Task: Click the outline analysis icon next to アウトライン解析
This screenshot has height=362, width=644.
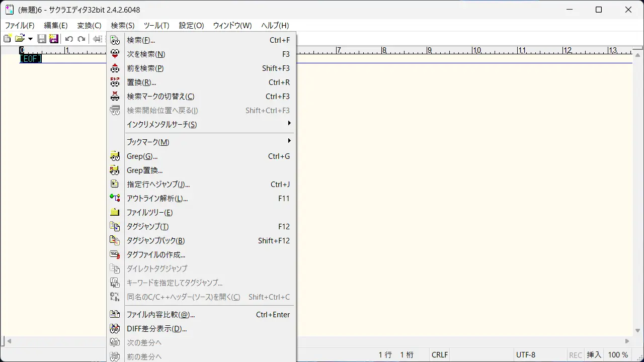Action: tap(115, 199)
